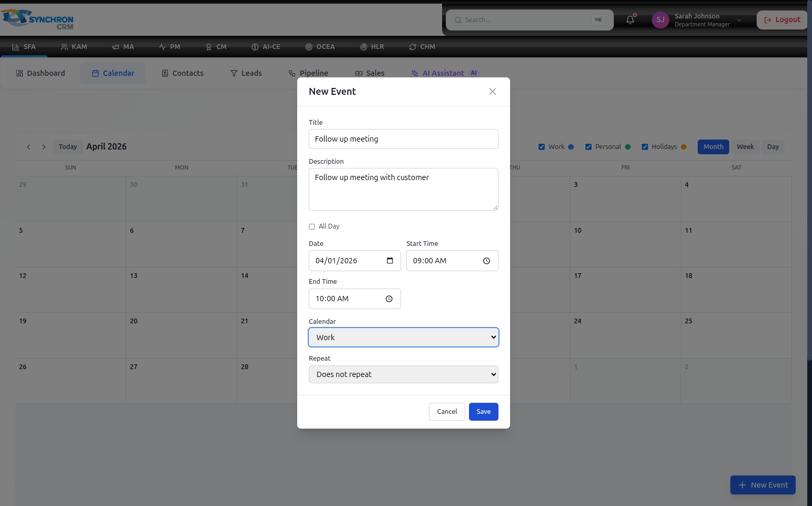This screenshot has height=506, width=812.
Task: Select April 24 calendar cell
Action: pyautogui.click(x=625, y=335)
